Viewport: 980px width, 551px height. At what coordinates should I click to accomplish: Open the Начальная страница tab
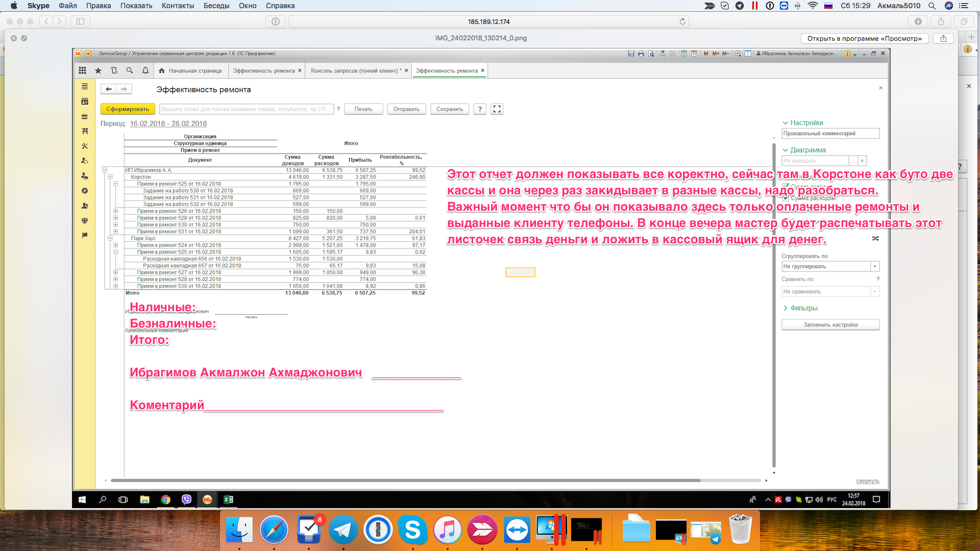194,71
